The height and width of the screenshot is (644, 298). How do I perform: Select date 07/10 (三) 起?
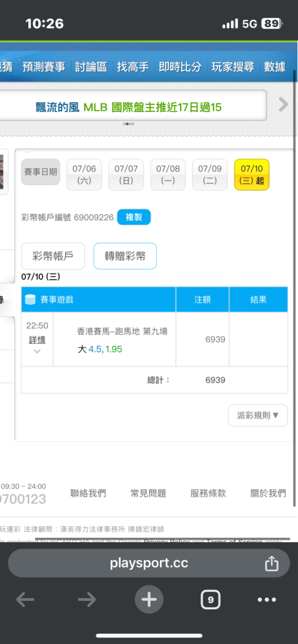point(252,175)
